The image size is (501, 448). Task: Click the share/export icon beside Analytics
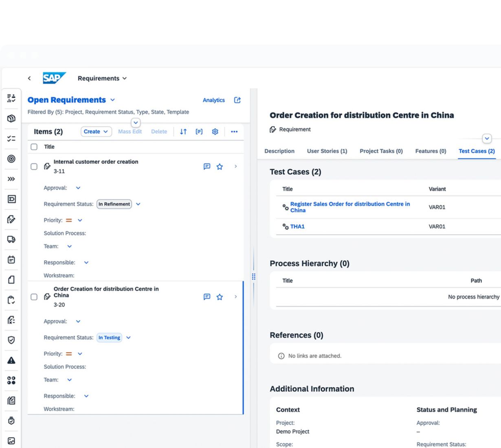[x=237, y=100]
